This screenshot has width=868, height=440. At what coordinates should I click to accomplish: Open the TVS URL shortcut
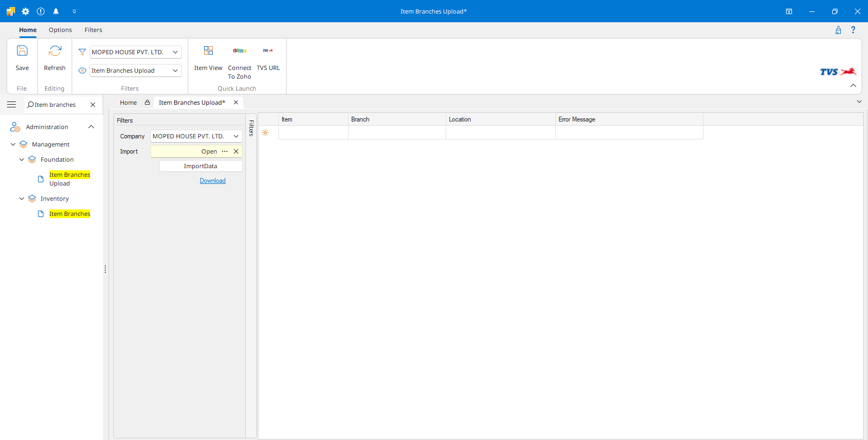tap(268, 52)
